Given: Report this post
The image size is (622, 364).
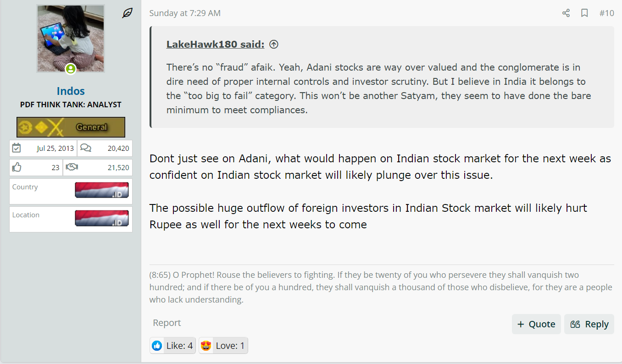Looking at the screenshot, I should [x=167, y=323].
